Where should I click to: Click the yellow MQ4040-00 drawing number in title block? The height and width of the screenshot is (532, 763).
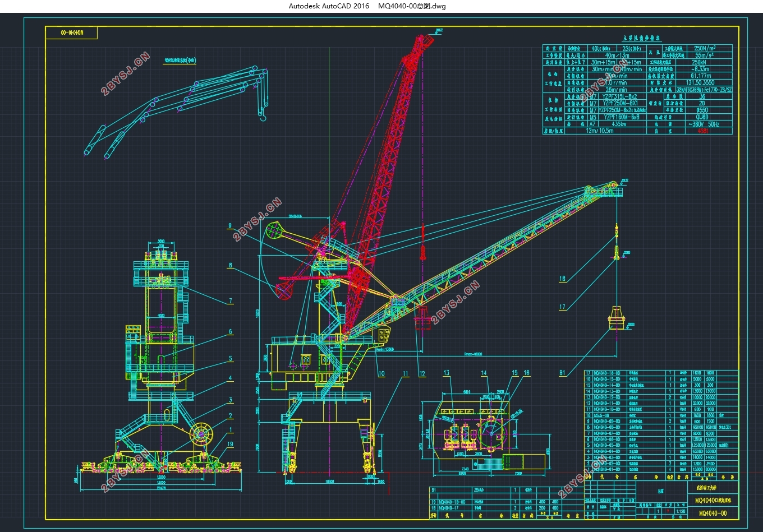713,514
